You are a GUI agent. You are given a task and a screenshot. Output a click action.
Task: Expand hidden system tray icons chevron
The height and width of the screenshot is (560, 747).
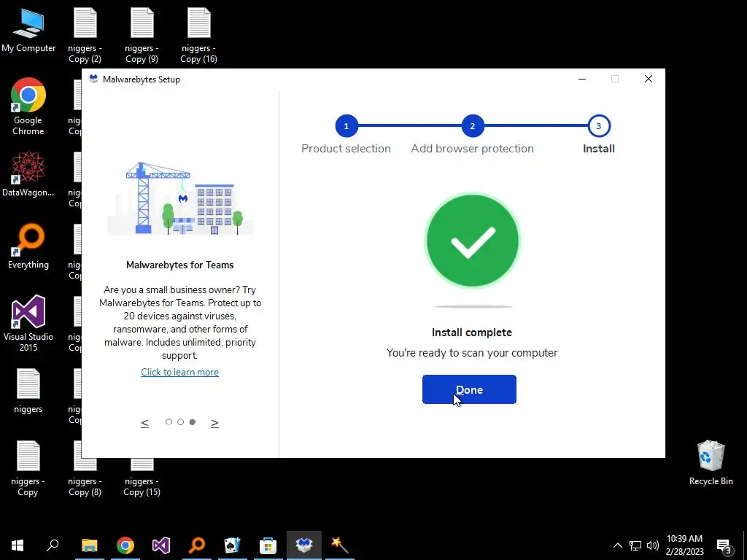coord(617,545)
